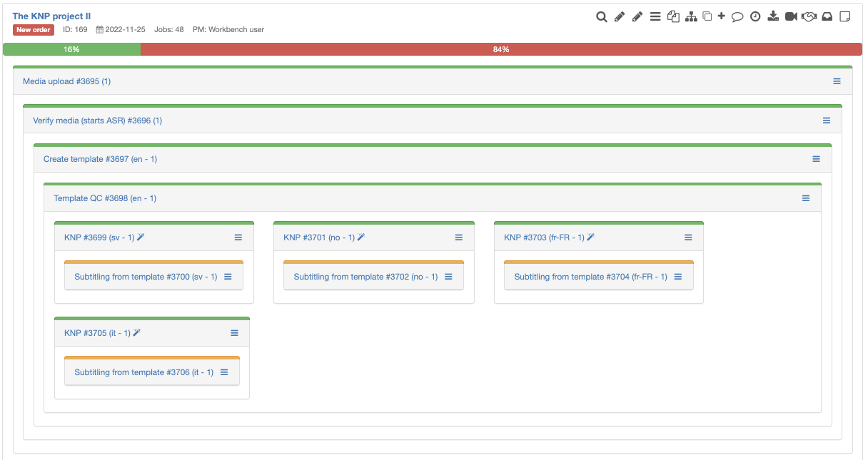Screen dimensions: 868x460
Task: Open Subtitling from template #3704 (fr-FR) link
Action: (x=590, y=277)
